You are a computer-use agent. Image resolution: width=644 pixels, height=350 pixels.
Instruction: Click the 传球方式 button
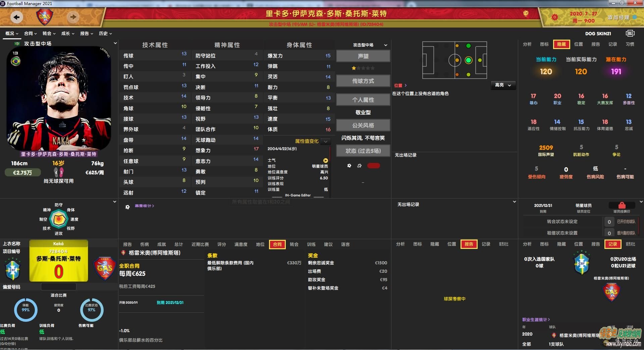click(363, 81)
